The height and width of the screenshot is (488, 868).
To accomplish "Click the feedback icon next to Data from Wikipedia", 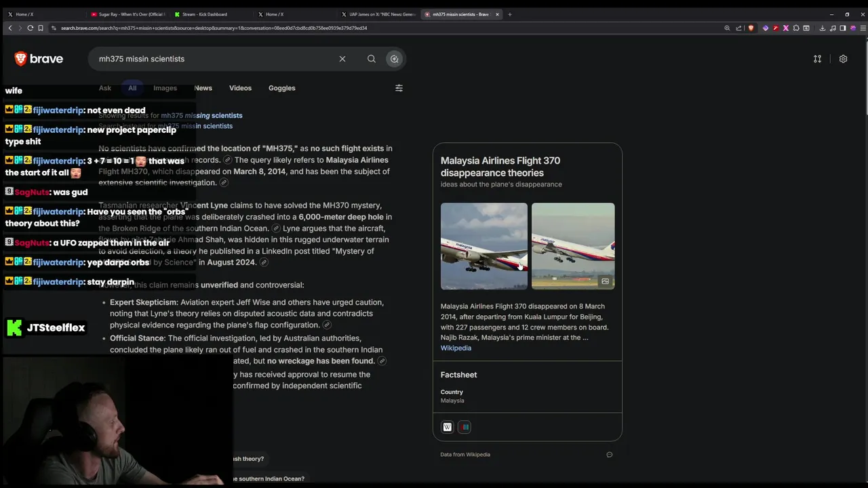I will [x=609, y=455].
